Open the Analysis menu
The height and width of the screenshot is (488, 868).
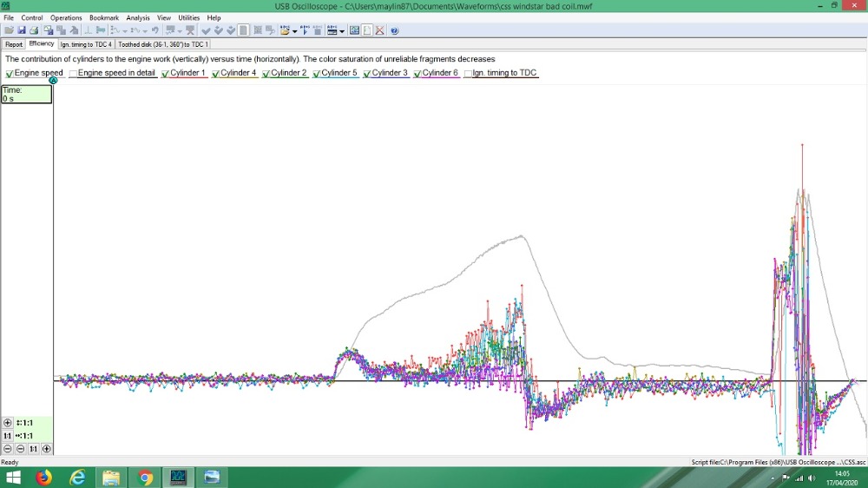click(x=138, y=17)
